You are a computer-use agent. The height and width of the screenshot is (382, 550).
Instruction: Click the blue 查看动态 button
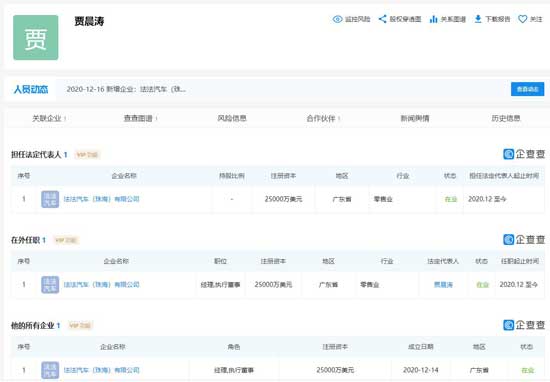[528, 89]
